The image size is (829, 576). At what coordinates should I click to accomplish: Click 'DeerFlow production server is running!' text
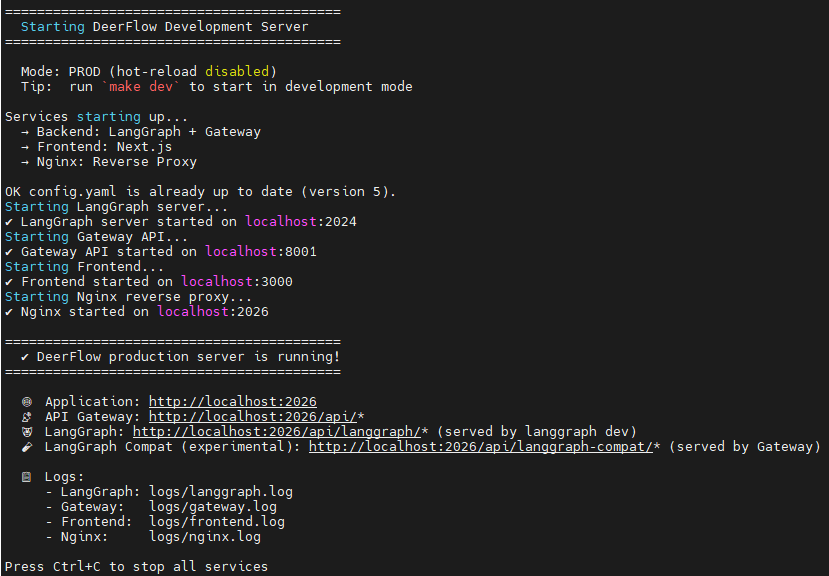click(188, 357)
